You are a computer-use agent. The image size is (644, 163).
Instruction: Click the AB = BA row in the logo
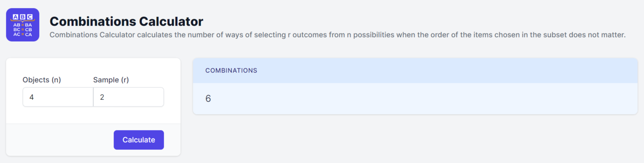coord(23,25)
